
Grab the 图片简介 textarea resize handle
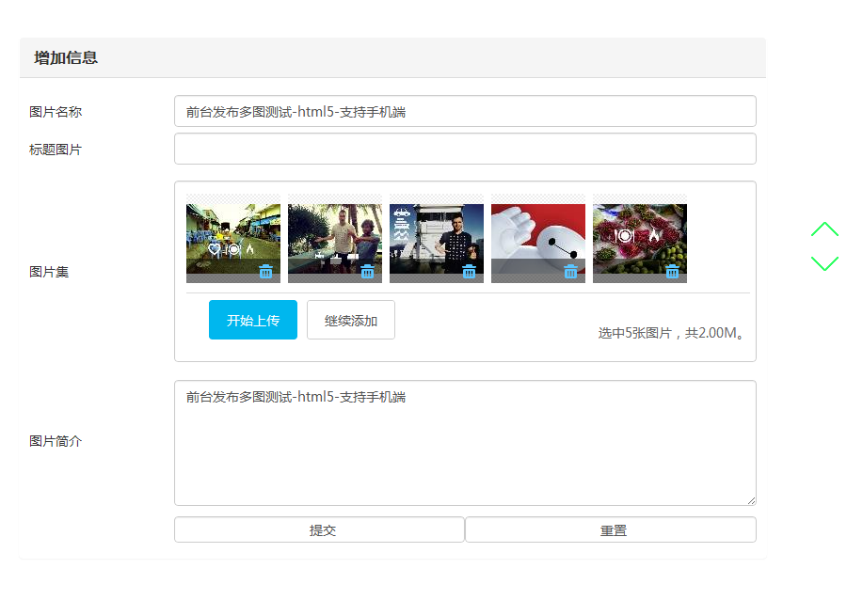[x=751, y=500]
